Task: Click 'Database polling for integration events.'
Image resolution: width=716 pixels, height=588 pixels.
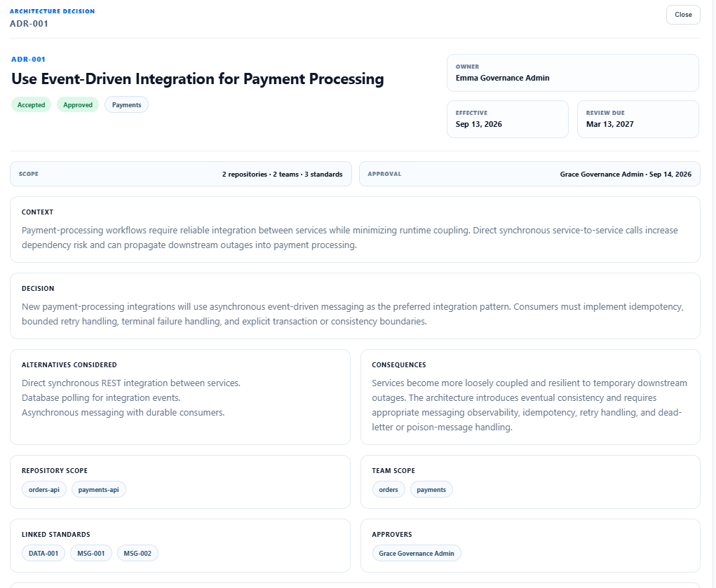Action: click(x=101, y=397)
